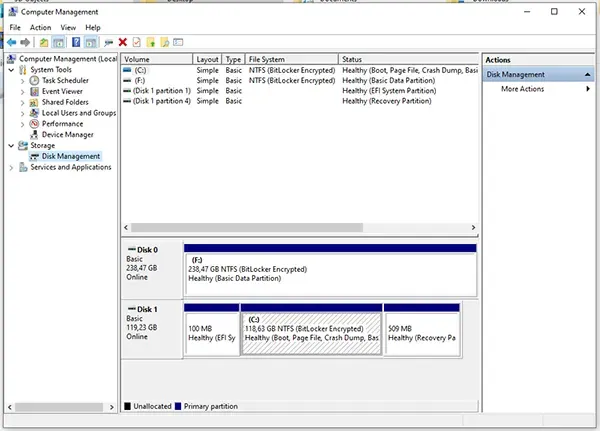Click the blue Help question mark icon

(x=76, y=43)
